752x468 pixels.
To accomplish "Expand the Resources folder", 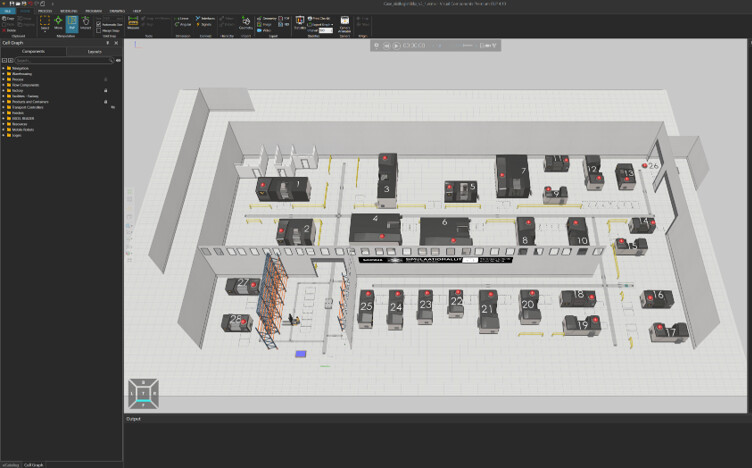I will click(x=3, y=124).
